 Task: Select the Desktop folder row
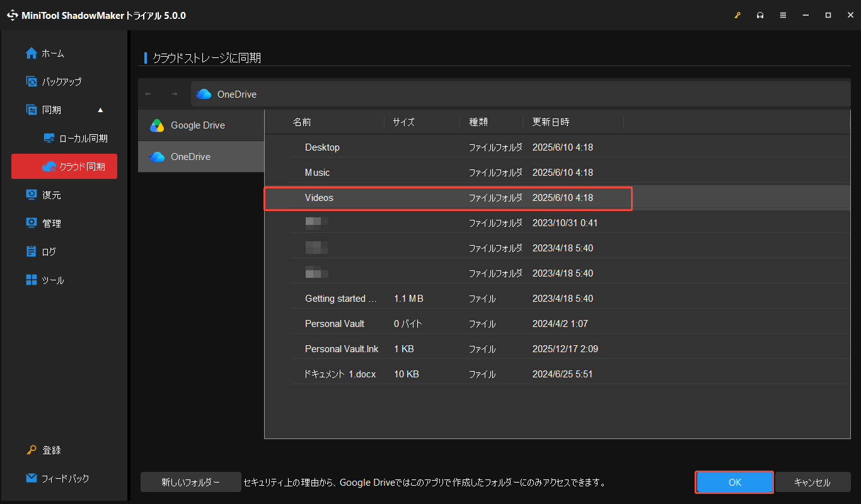[557, 147]
